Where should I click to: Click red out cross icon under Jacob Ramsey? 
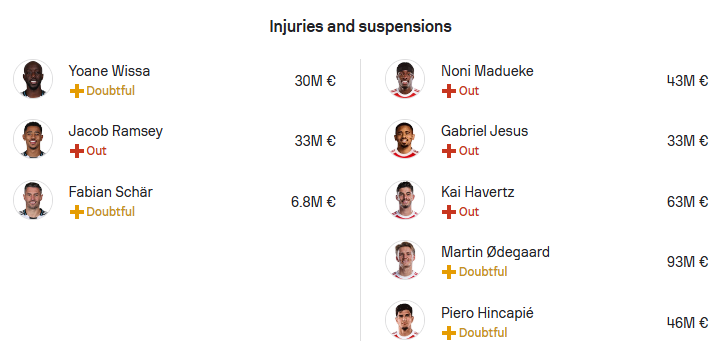tap(77, 151)
